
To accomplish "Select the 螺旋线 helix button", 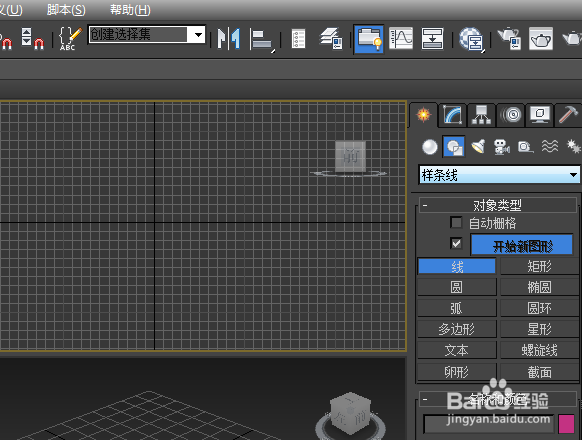I will click(539, 350).
